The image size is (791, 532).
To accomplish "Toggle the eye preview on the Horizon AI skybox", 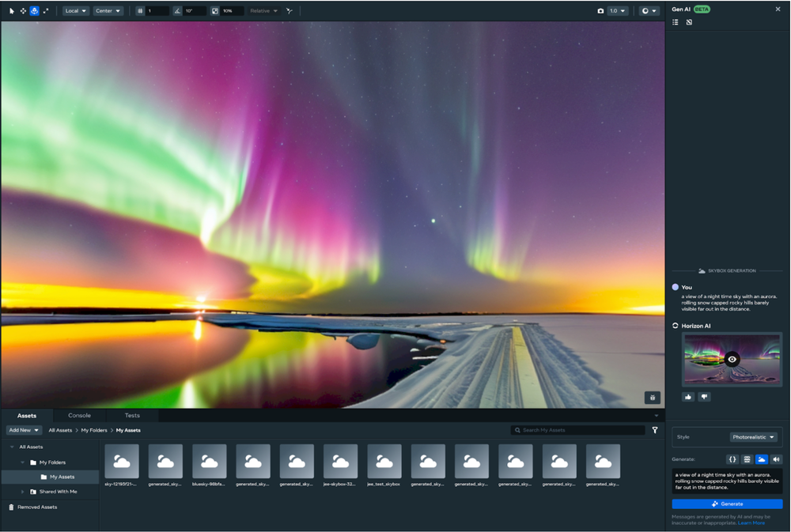I will [x=732, y=359].
